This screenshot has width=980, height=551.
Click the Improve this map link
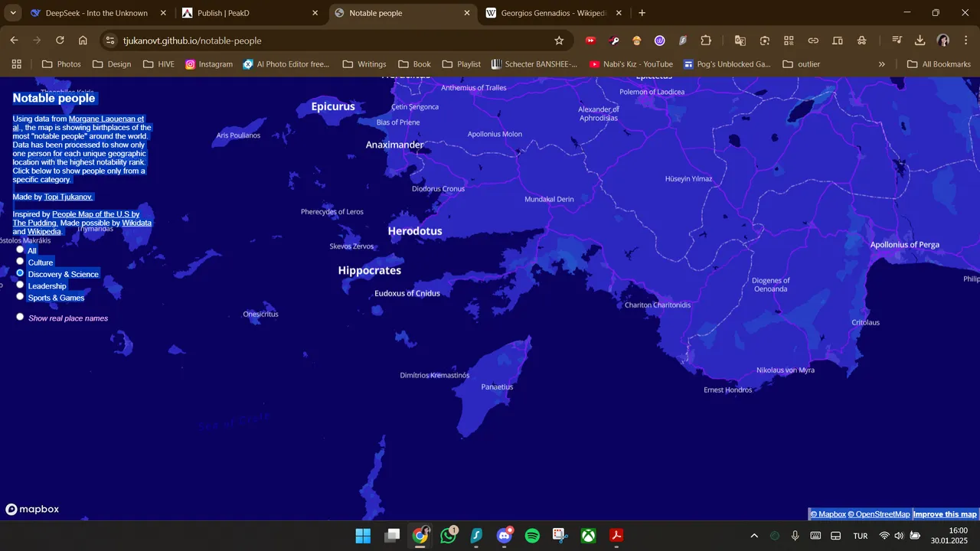coord(945,514)
